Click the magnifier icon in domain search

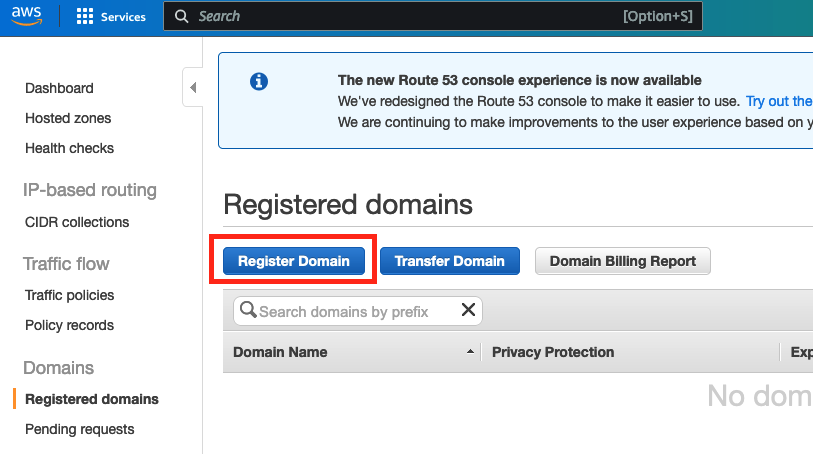[248, 310]
